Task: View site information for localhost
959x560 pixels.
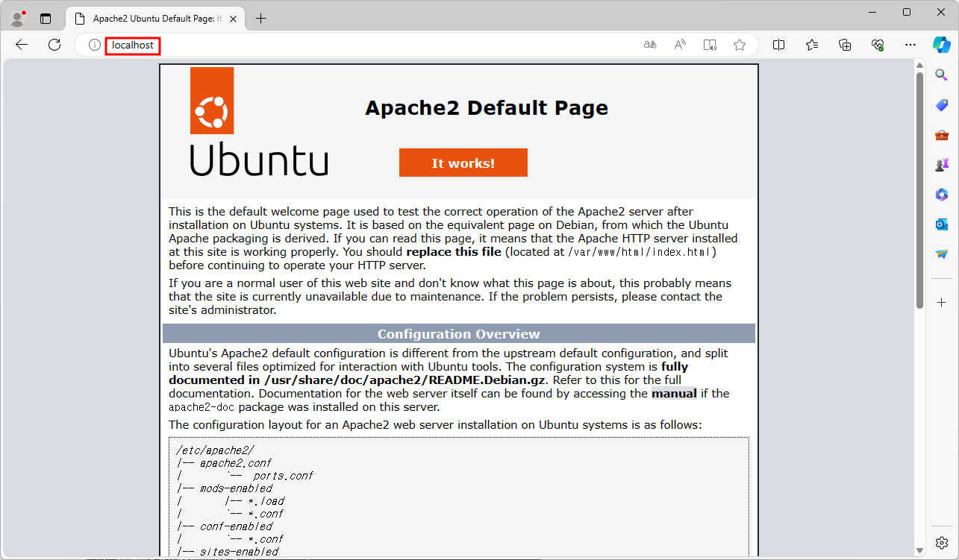Action: click(94, 45)
